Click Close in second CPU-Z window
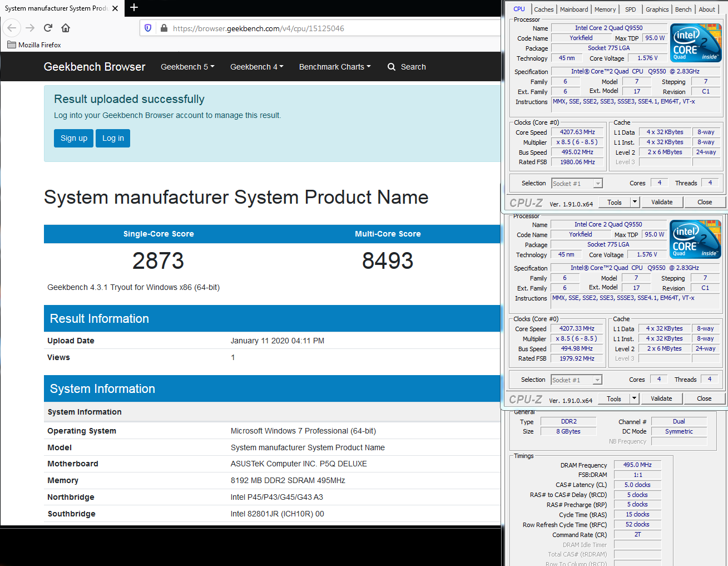 point(704,398)
